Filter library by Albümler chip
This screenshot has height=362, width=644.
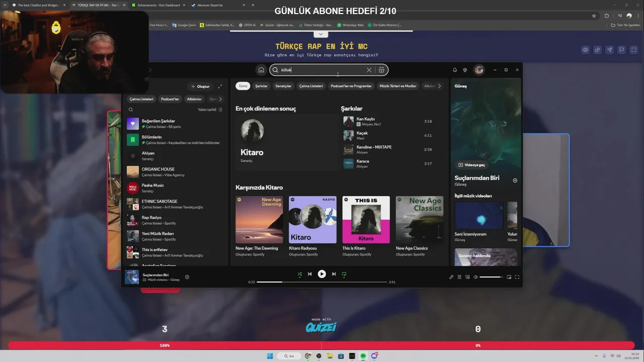pyautogui.click(x=194, y=99)
